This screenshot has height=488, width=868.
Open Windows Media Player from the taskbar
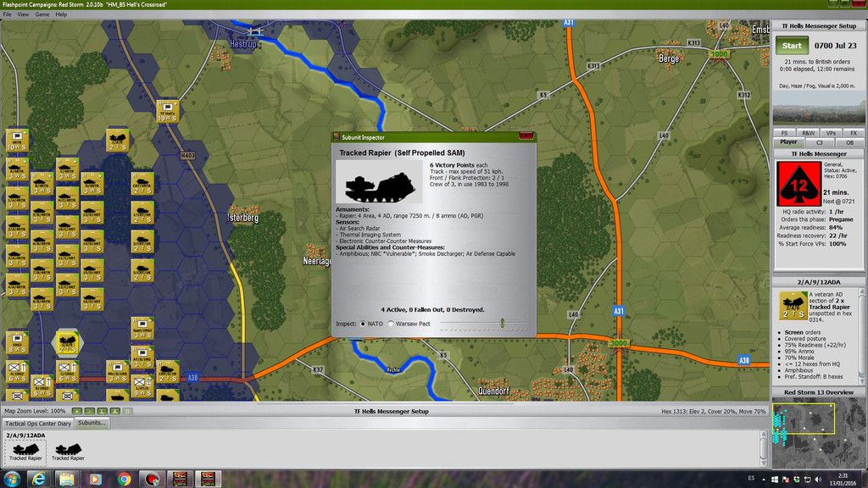(95, 479)
